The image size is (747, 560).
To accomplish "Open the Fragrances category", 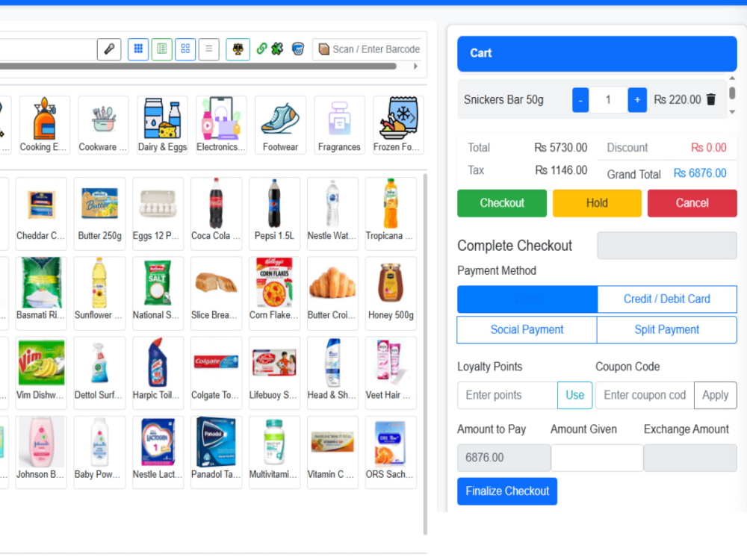I will pos(339,125).
